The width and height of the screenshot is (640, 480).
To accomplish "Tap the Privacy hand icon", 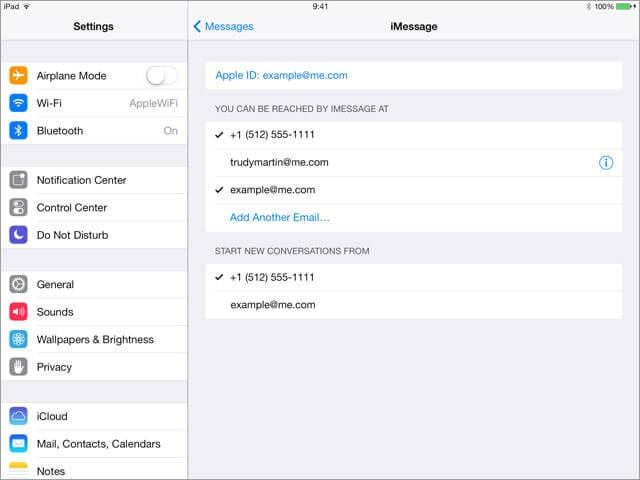I will pos(18,367).
